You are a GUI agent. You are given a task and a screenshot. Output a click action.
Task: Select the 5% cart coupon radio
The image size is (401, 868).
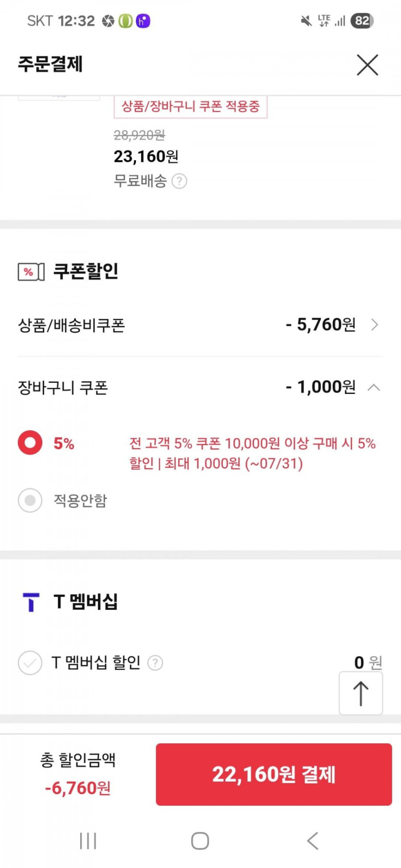[30, 442]
